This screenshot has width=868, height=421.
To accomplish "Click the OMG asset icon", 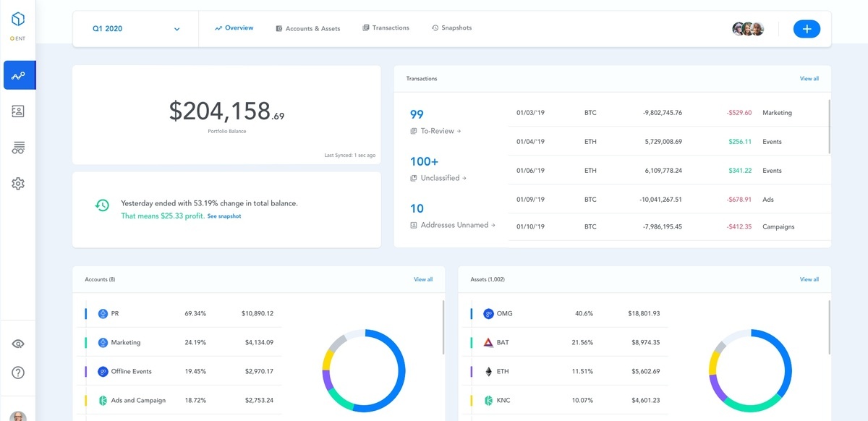I will pos(488,314).
